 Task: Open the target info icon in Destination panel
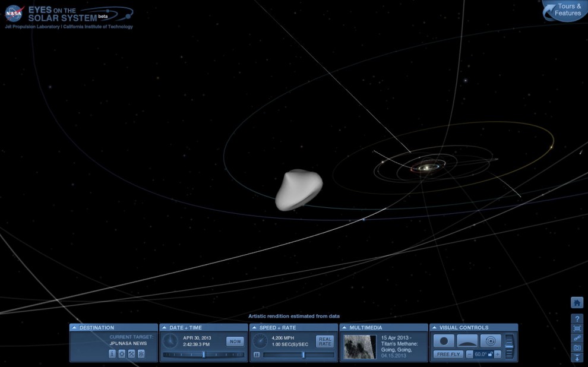click(x=112, y=353)
